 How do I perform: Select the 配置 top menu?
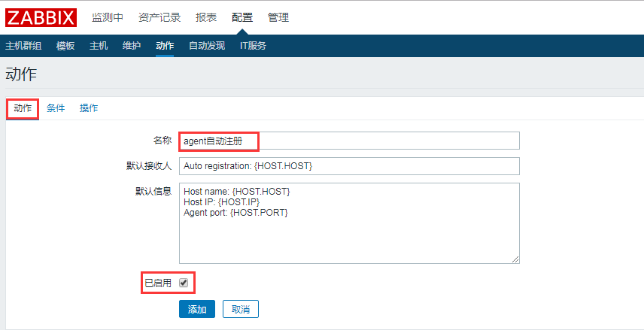pyautogui.click(x=242, y=17)
